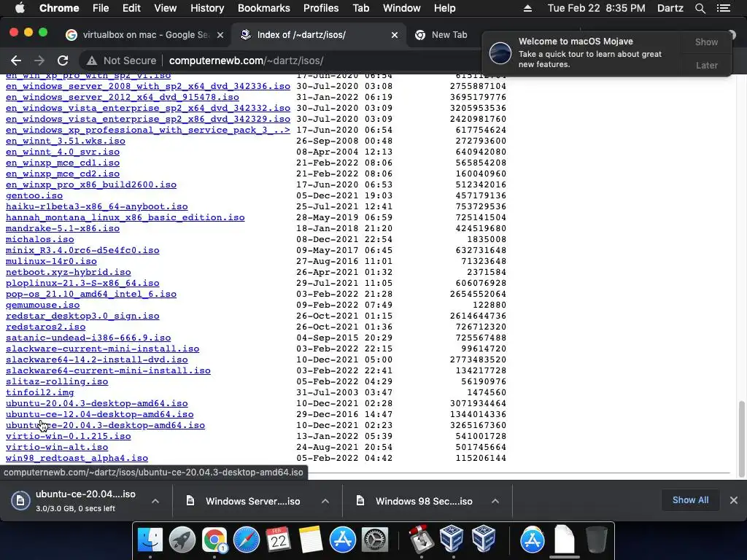Switch to virtualbox on mac Google Search tab
This screenshot has height=560, width=747.
(145, 35)
